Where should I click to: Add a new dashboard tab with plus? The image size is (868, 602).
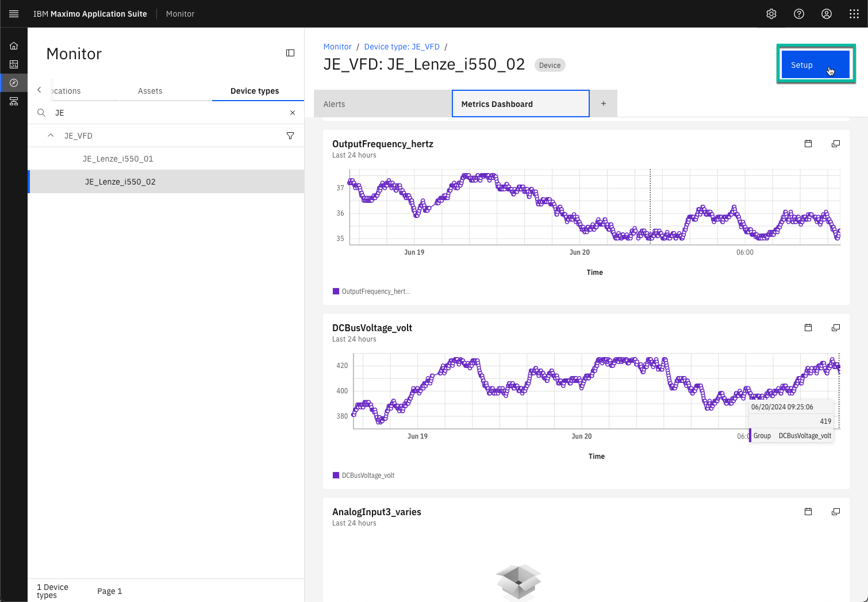(x=604, y=103)
